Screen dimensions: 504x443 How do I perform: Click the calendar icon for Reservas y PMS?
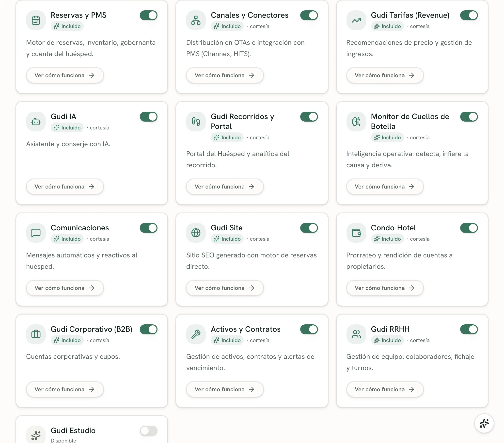click(x=36, y=20)
